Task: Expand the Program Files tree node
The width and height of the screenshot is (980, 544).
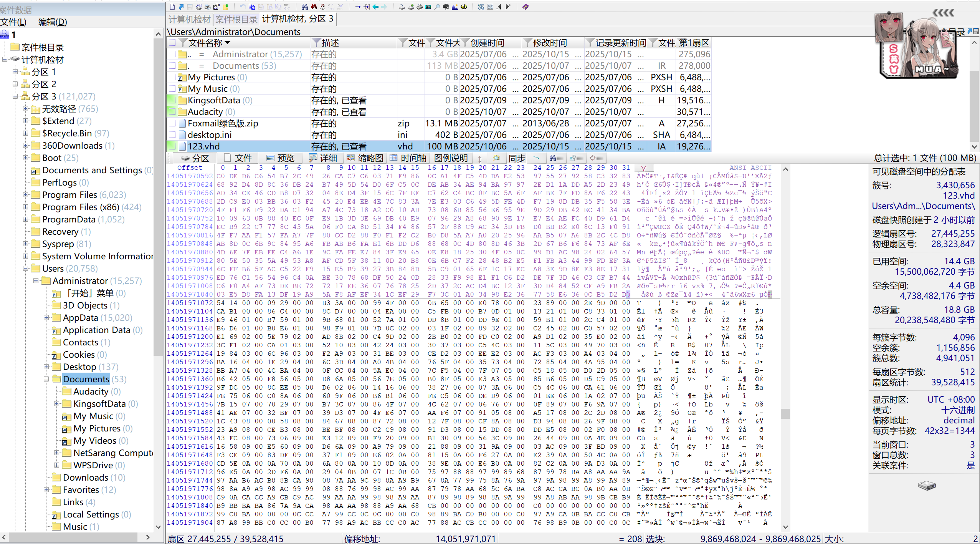Action: 25,195
